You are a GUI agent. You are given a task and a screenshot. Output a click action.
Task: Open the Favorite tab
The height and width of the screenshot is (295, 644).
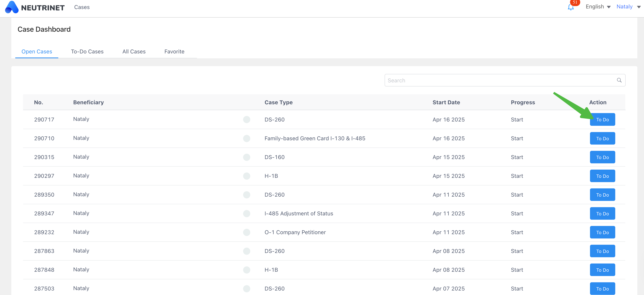point(174,51)
